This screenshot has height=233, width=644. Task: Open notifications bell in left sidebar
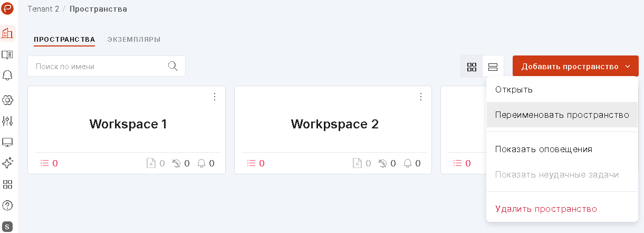click(x=8, y=76)
